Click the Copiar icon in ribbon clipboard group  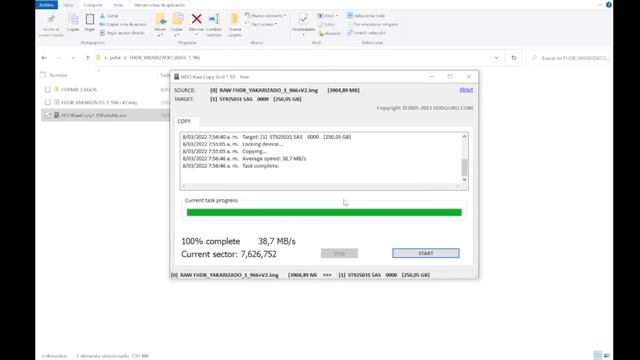[73, 19]
